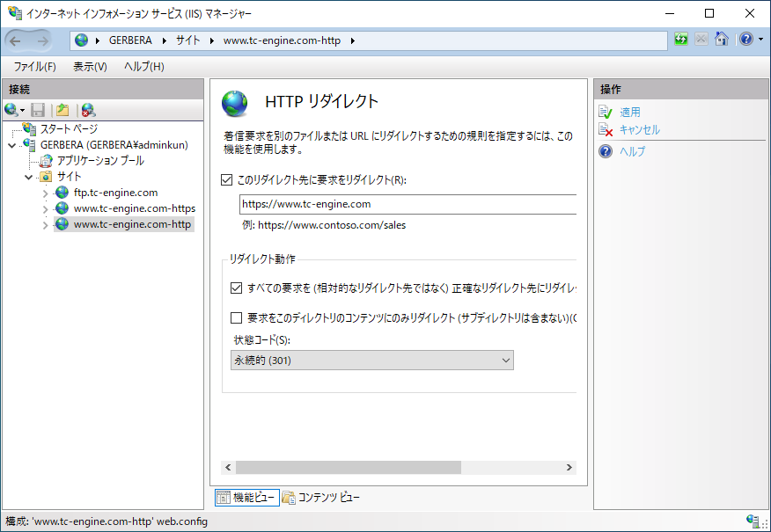The width and height of the screenshot is (771, 532).
Task: Switch to the コンテンツ ビュー tab
Action: pyautogui.click(x=320, y=498)
